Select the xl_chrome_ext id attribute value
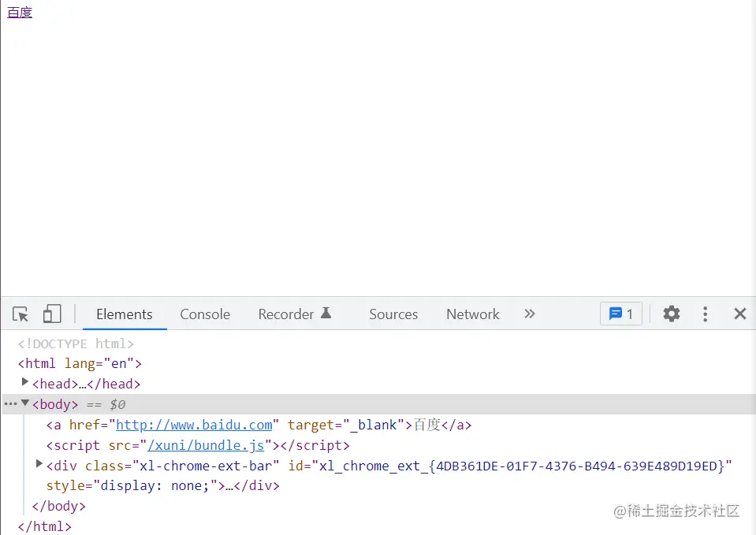The height and width of the screenshot is (535, 756). tap(522, 466)
